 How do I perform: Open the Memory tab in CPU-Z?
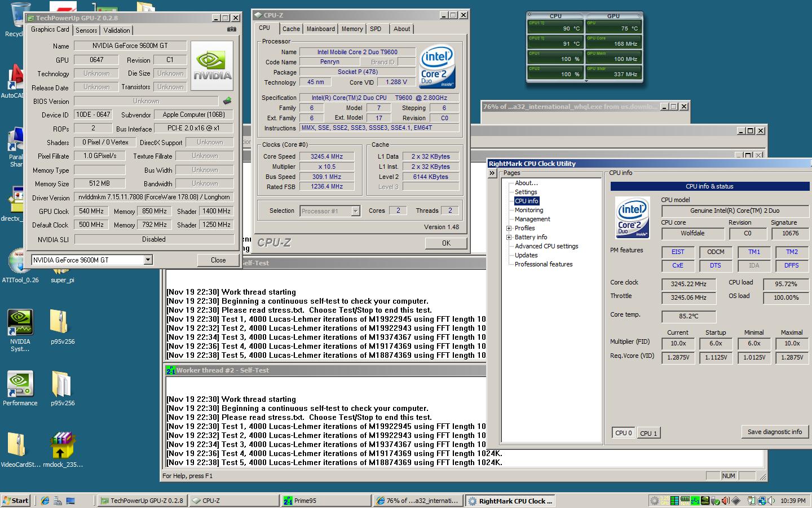click(x=352, y=29)
